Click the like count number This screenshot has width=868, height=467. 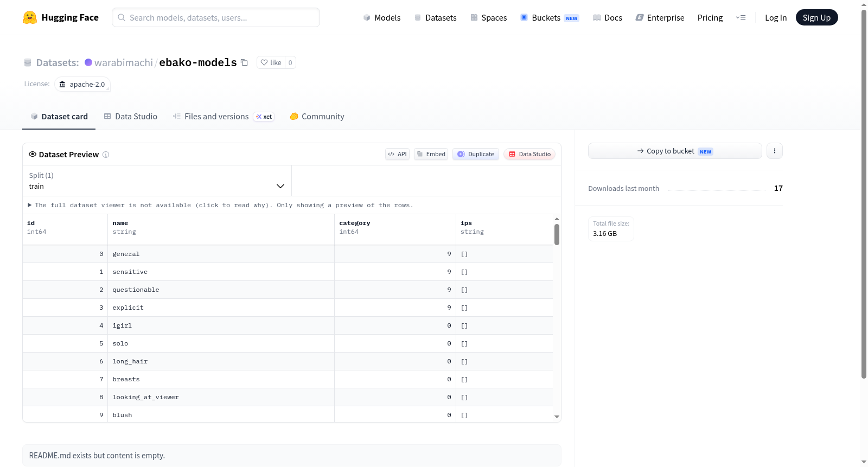290,62
